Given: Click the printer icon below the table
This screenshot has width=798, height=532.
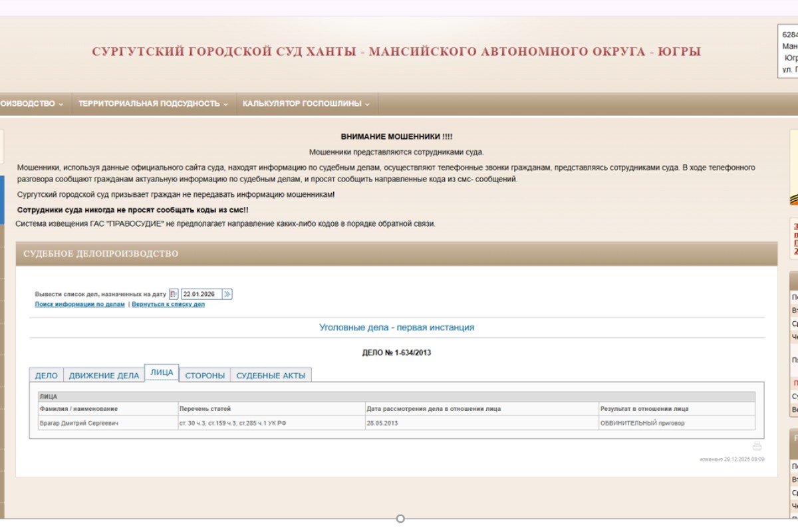Looking at the screenshot, I should 757,446.
